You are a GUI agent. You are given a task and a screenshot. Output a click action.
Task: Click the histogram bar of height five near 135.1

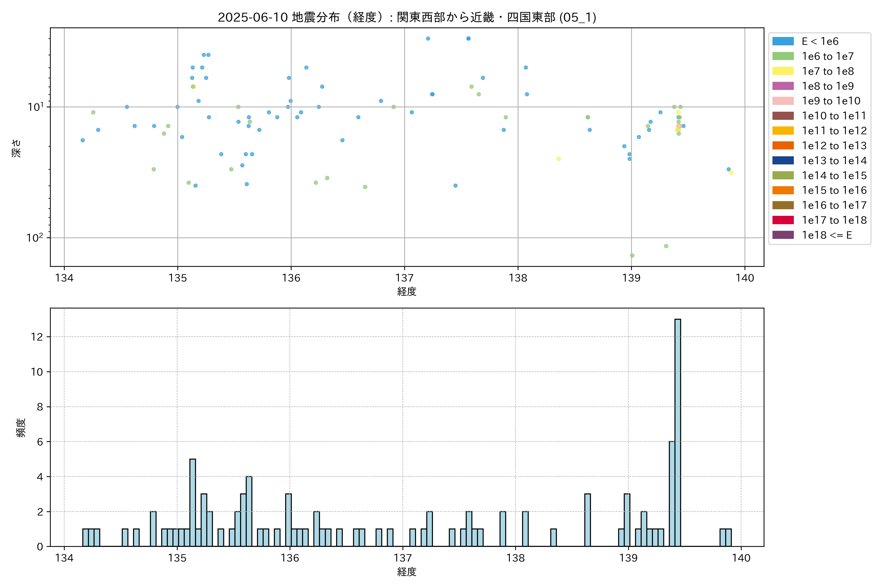click(192, 502)
